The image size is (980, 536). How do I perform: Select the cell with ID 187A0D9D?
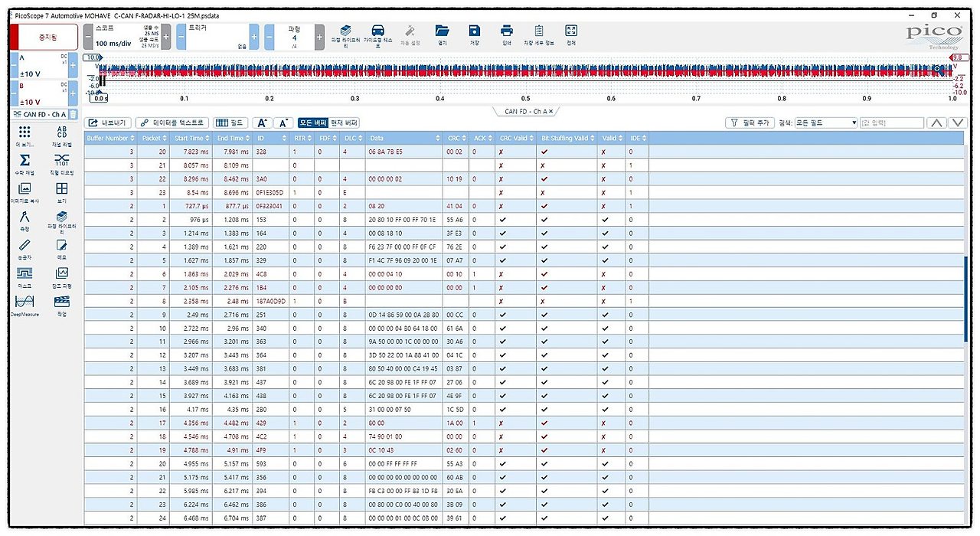[271, 302]
